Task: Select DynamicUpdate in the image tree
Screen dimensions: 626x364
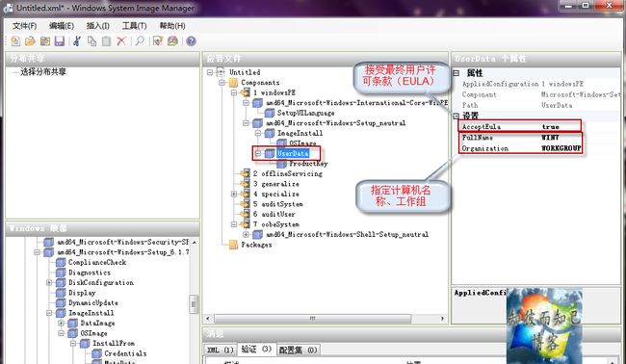Action: tap(93, 303)
